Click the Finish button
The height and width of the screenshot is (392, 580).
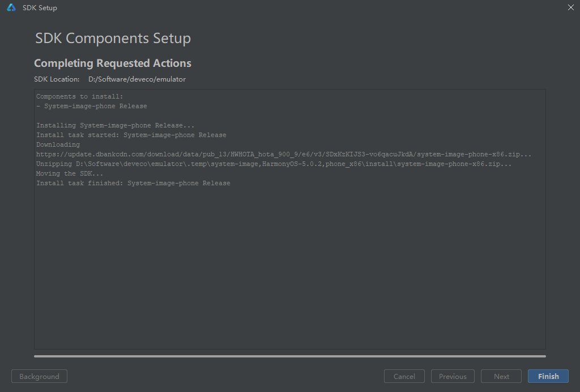[x=548, y=376]
